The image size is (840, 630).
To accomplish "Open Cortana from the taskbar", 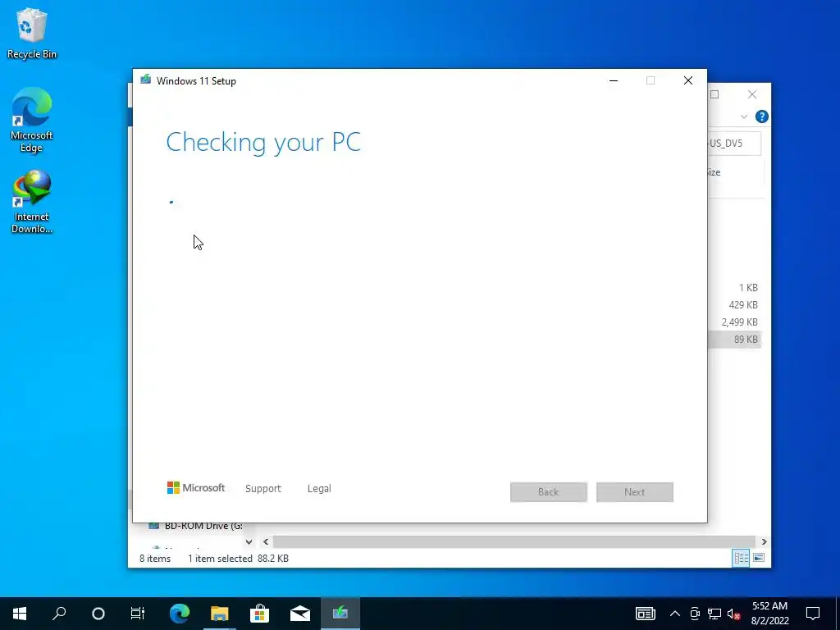I will (98, 614).
